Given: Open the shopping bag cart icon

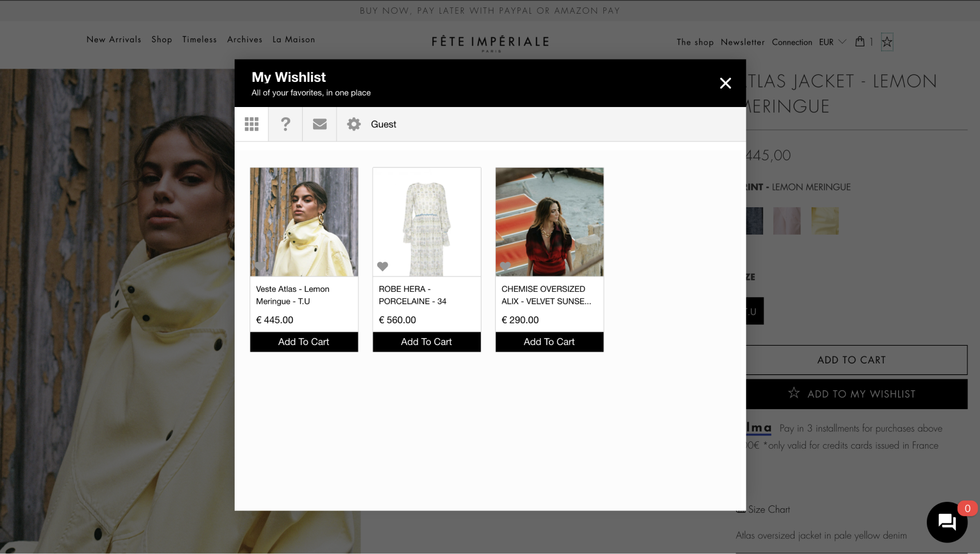Looking at the screenshot, I should pyautogui.click(x=860, y=41).
